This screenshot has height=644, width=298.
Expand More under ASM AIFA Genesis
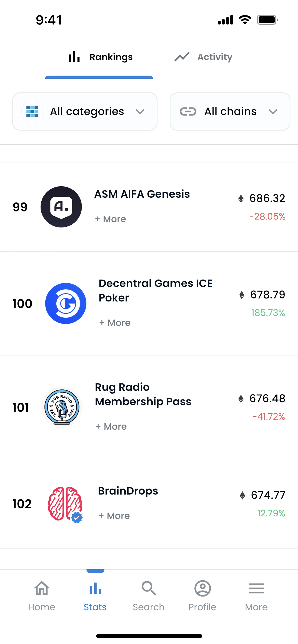[111, 219]
